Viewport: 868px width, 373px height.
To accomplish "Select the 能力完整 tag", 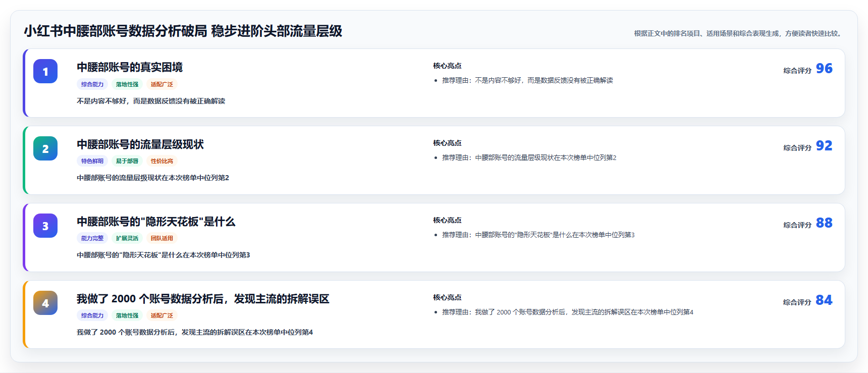I will pos(92,238).
